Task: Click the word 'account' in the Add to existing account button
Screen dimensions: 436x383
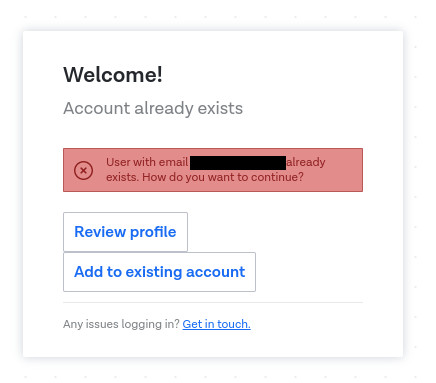Action: click(x=215, y=272)
